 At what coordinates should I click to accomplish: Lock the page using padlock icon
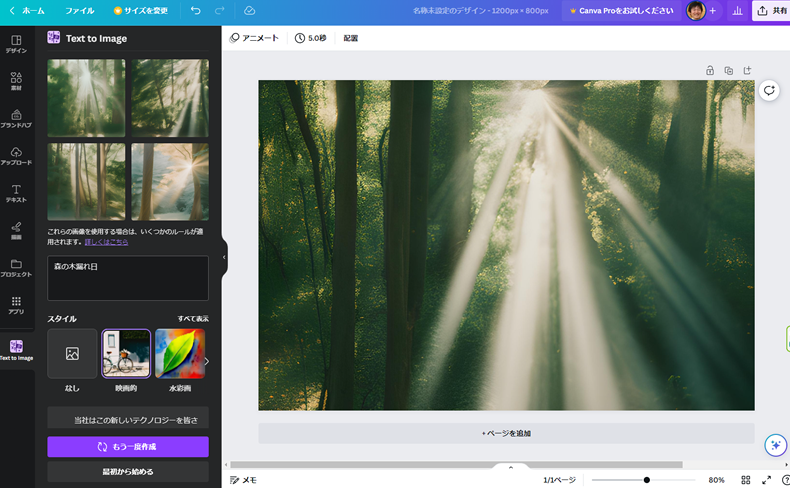tap(710, 70)
